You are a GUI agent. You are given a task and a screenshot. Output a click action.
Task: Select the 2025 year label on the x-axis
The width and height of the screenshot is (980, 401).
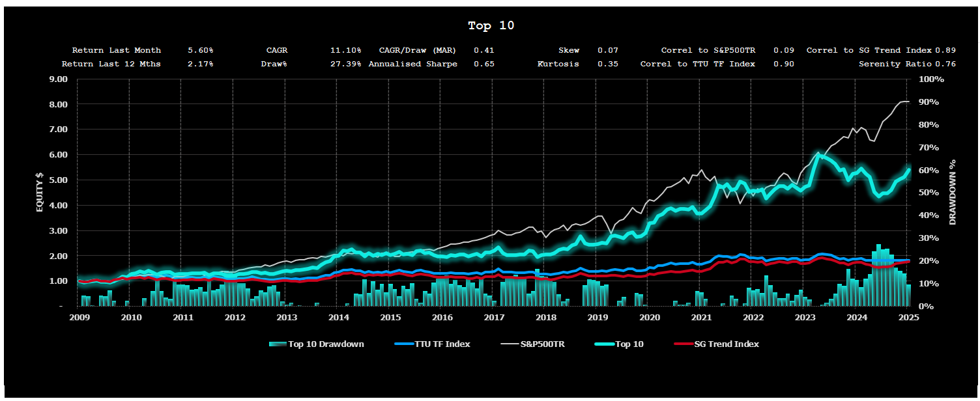(908, 317)
